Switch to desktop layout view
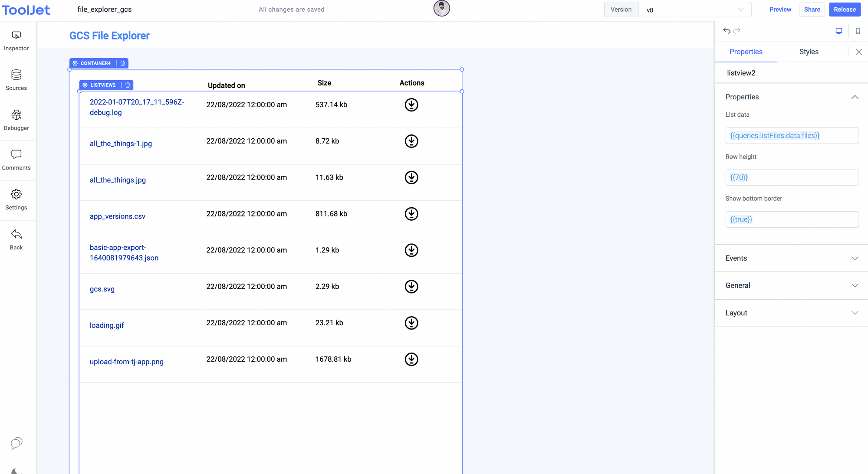Viewport: 868px width, 474px height. [838, 31]
